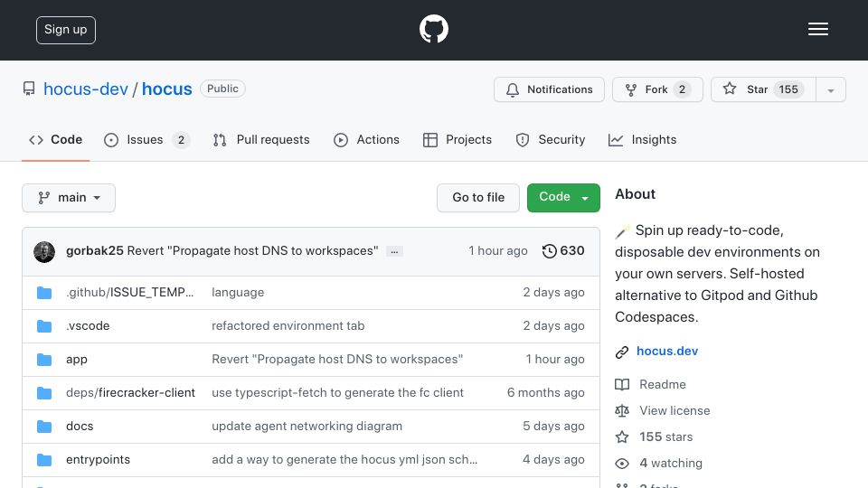Viewport: 868px width, 488px height.
Task: Click the eye icon beside 4 watching
Action: coord(622,464)
